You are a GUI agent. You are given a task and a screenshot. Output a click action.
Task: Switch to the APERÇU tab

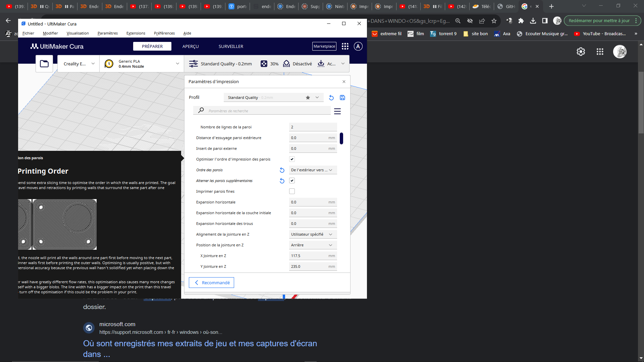(x=190, y=46)
